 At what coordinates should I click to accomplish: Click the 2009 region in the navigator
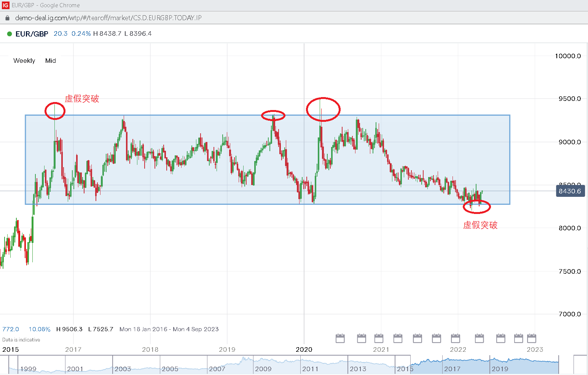point(263,369)
